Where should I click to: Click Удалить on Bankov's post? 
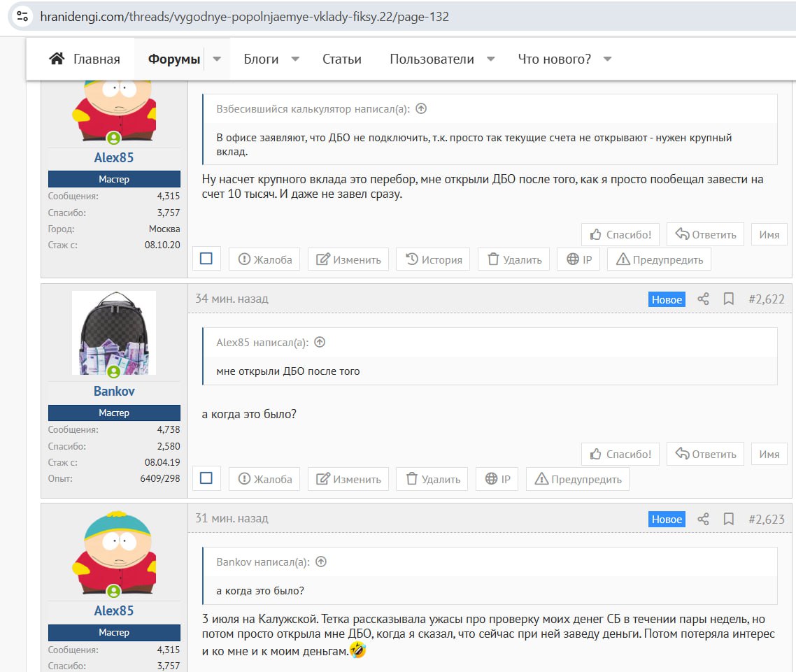tap(433, 479)
